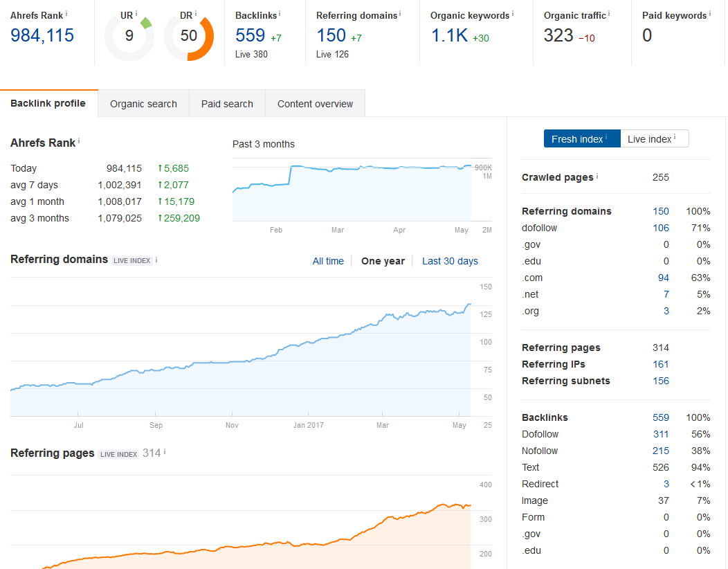Image resolution: width=728 pixels, height=569 pixels.
Task: Open the Crawled pages info icon
Action: click(597, 176)
